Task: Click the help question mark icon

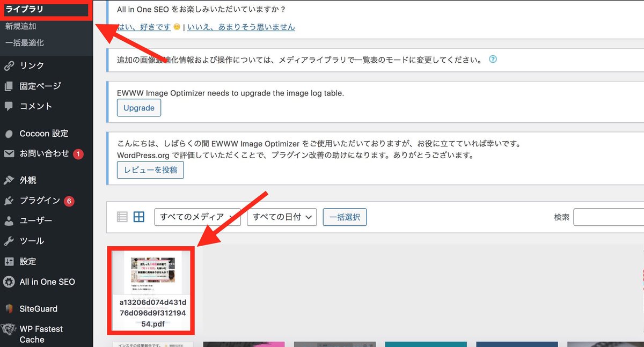Action: tap(493, 60)
